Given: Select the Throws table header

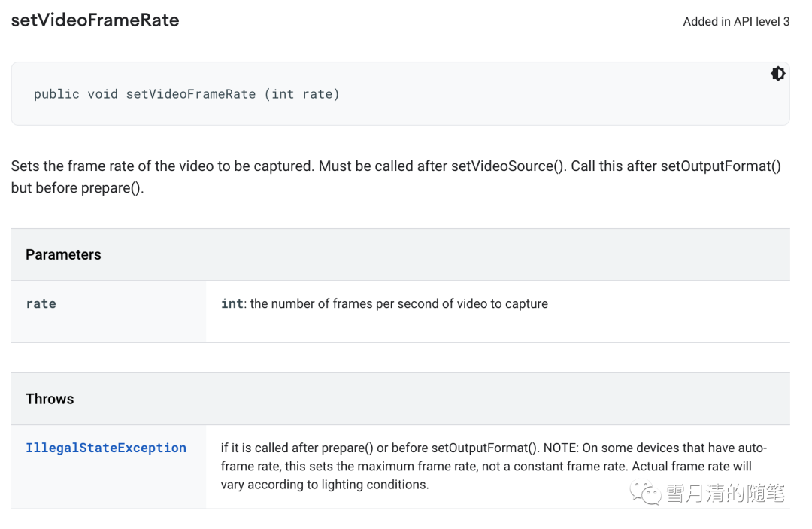Looking at the screenshot, I should click(x=50, y=399).
